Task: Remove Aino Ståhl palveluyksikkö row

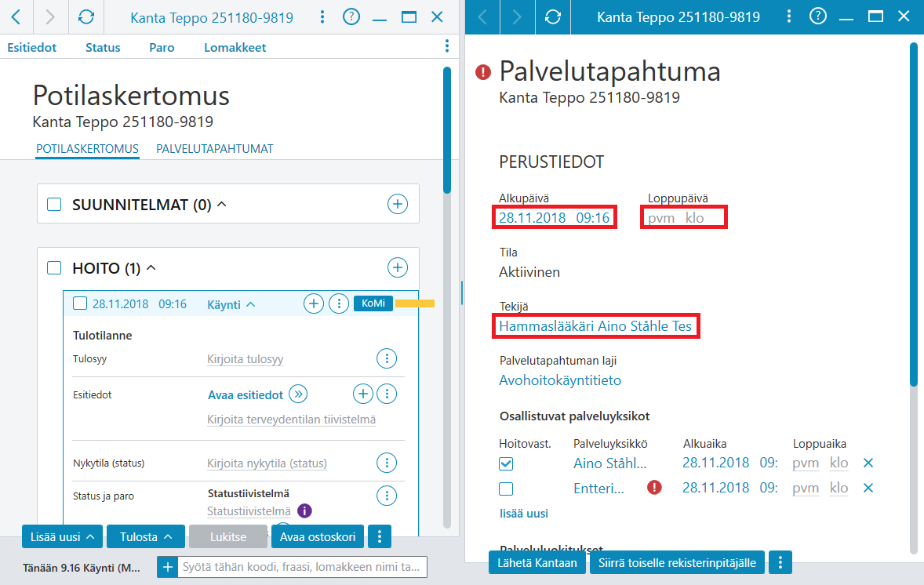Action: pos(868,463)
